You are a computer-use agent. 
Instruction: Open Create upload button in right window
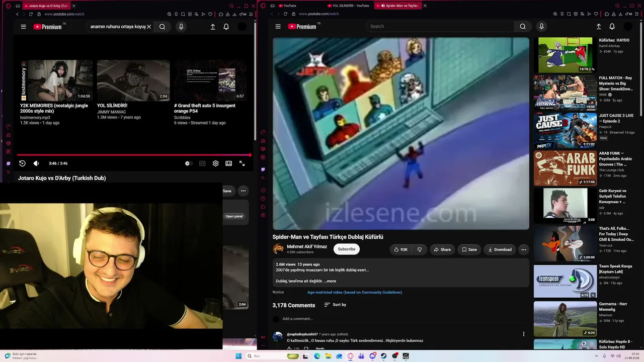pos(599,26)
